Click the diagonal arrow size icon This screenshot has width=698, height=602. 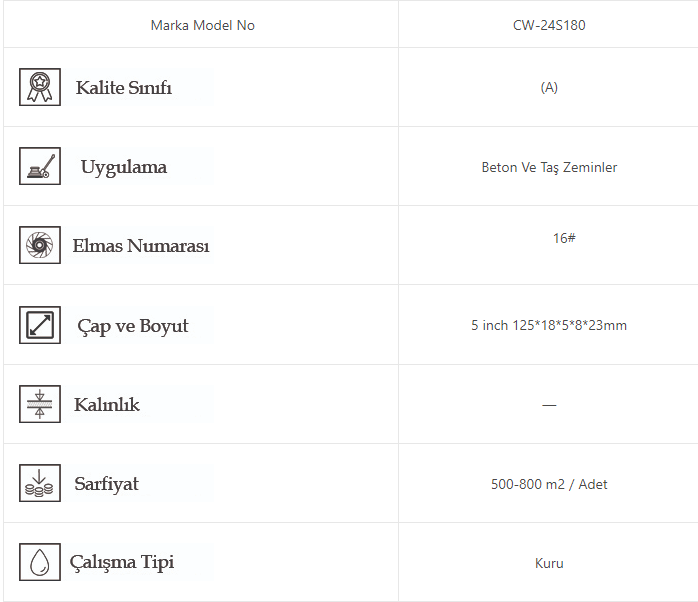pyautogui.click(x=40, y=325)
